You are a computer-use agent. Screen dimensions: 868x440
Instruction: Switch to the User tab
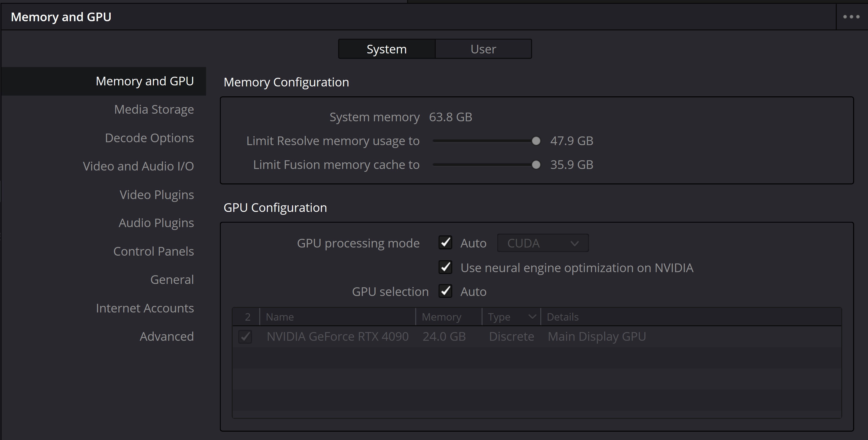coord(483,49)
